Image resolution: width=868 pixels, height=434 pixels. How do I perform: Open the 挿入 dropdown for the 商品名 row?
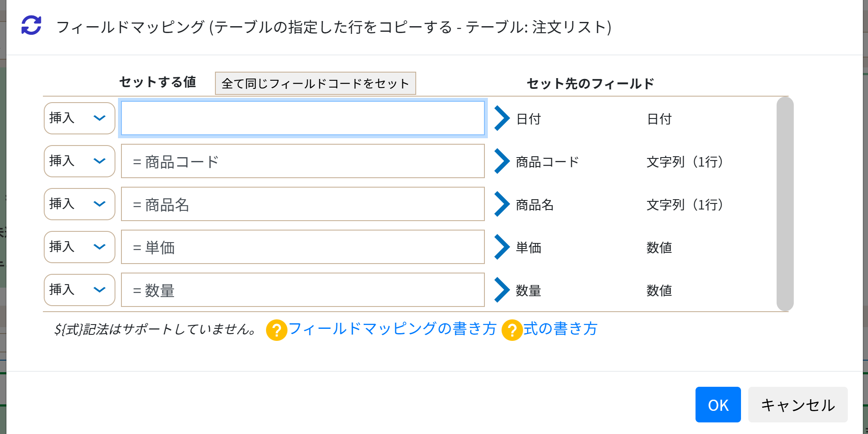coord(79,204)
